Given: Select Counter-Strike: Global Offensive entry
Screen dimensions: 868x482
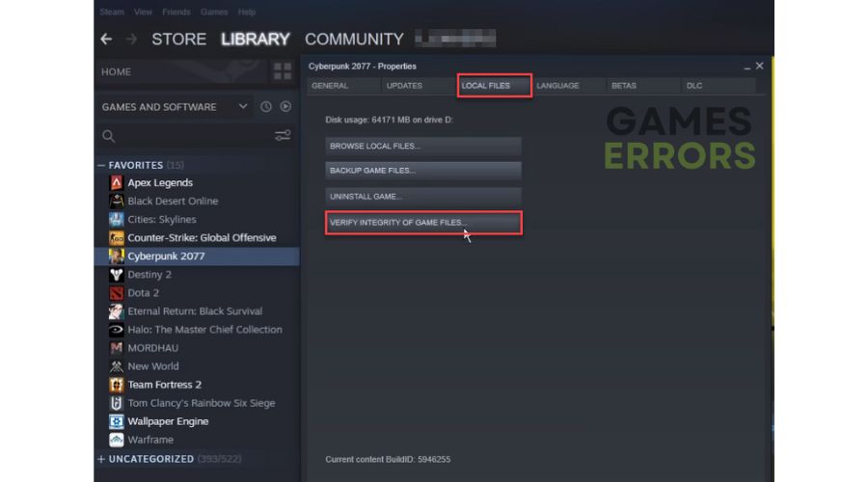Looking at the screenshot, I should [x=202, y=238].
